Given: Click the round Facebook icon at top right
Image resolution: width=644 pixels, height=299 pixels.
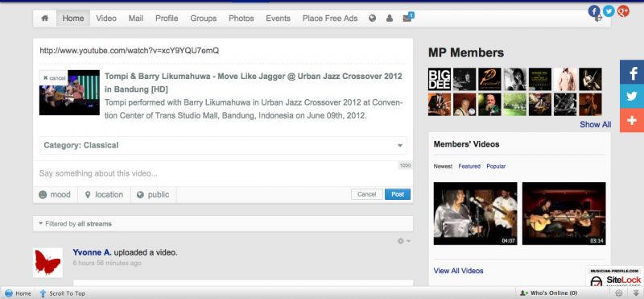Looking at the screenshot, I should [594, 11].
